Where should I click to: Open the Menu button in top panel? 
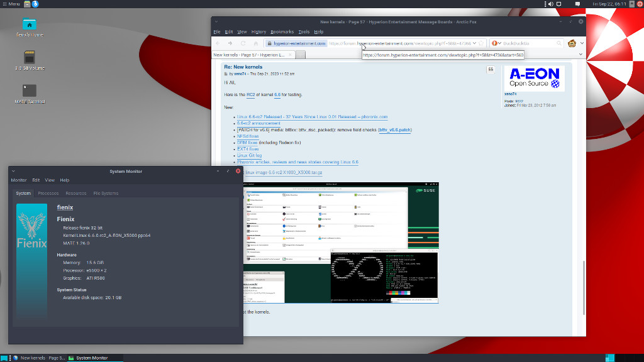[11, 4]
